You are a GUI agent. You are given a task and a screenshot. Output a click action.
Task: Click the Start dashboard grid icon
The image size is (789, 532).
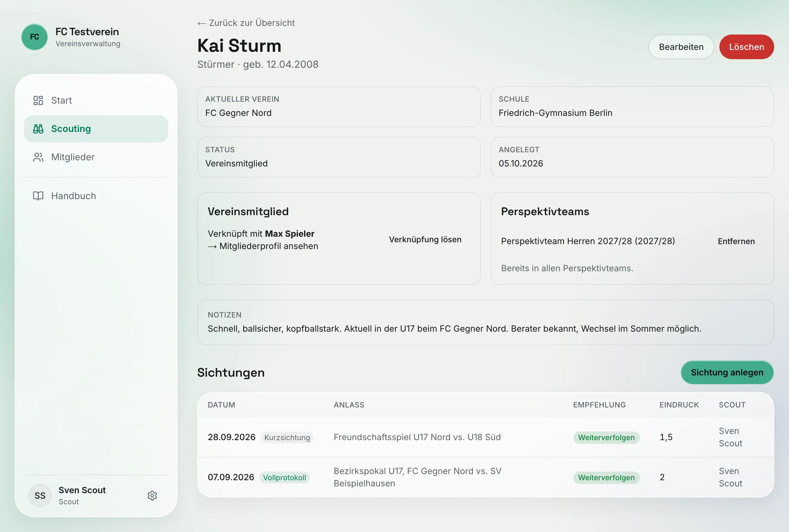[38, 100]
